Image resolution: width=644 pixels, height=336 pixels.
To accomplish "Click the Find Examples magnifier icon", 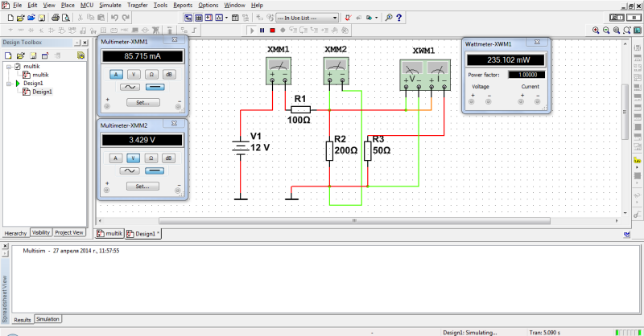I will (x=388, y=18).
